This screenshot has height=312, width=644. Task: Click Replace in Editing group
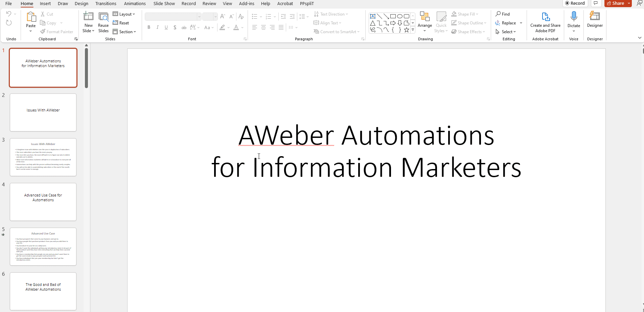pos(506,23)
